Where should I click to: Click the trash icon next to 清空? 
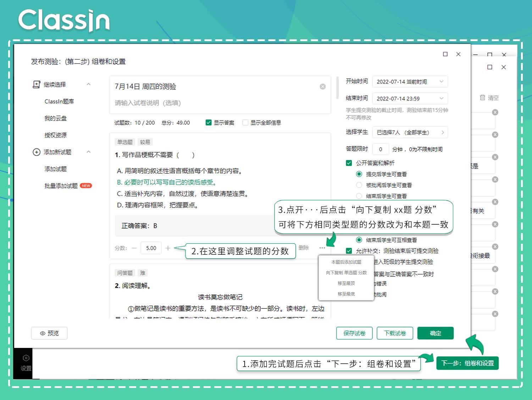[482, 97]
